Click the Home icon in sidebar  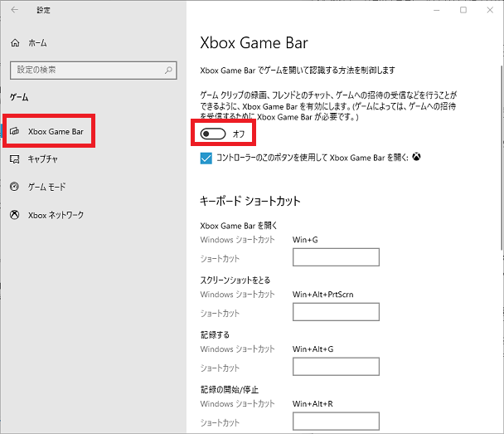coord(15,43)
